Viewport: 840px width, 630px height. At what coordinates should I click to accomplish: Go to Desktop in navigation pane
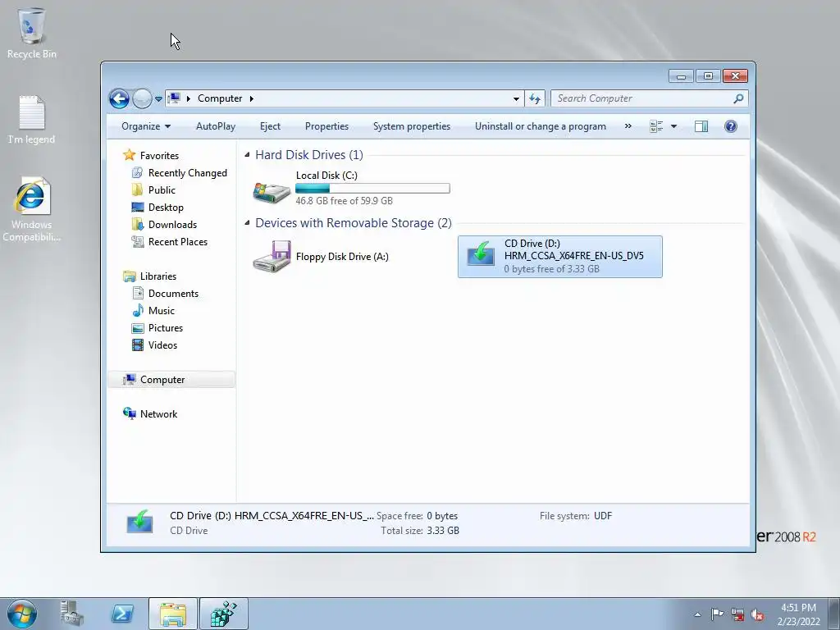tap(166, 208)
